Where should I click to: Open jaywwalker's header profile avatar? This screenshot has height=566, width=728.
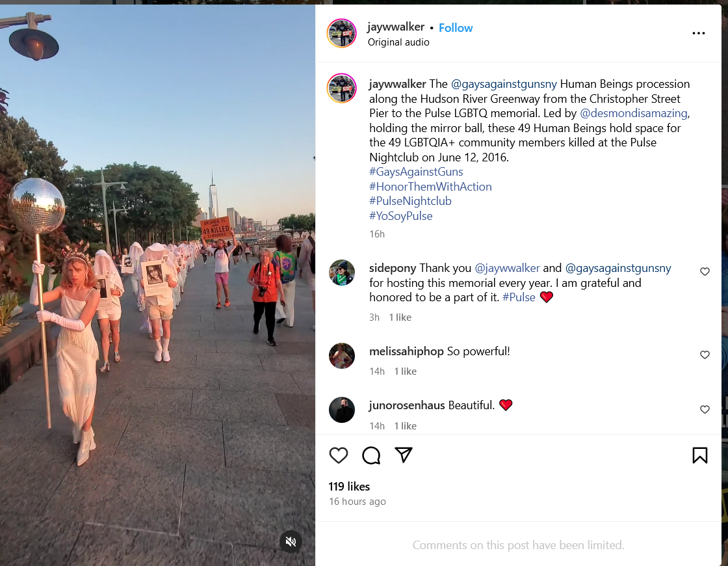(x=342, y=33)
